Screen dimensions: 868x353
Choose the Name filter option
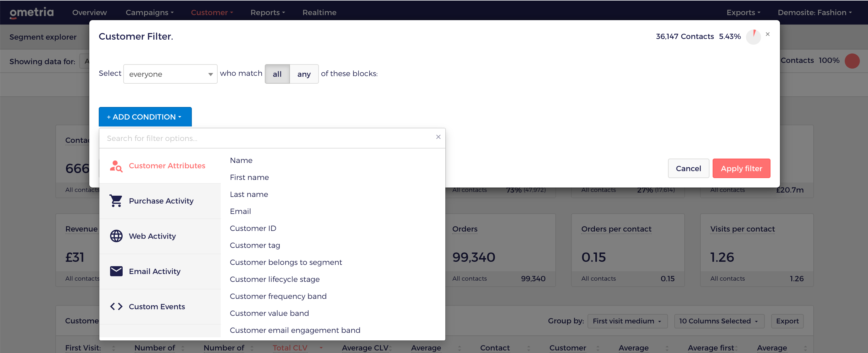point(241,160)
